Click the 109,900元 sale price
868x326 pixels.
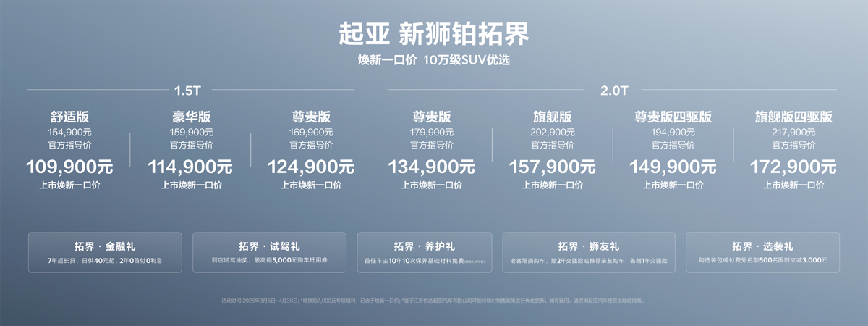pos(69,167)
